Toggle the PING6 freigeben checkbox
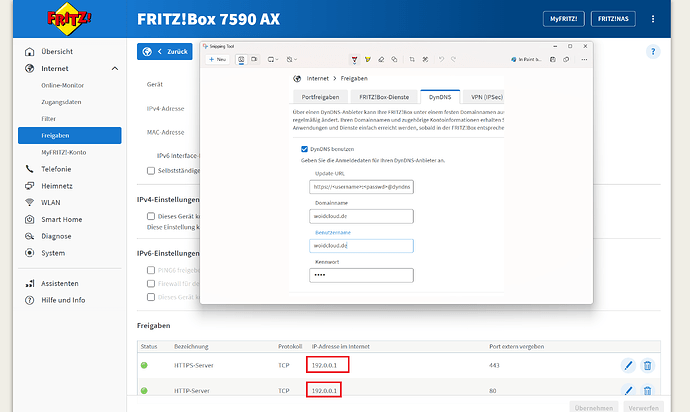The width and height of the screenshot is (690, 412). [x=151, y=270]
